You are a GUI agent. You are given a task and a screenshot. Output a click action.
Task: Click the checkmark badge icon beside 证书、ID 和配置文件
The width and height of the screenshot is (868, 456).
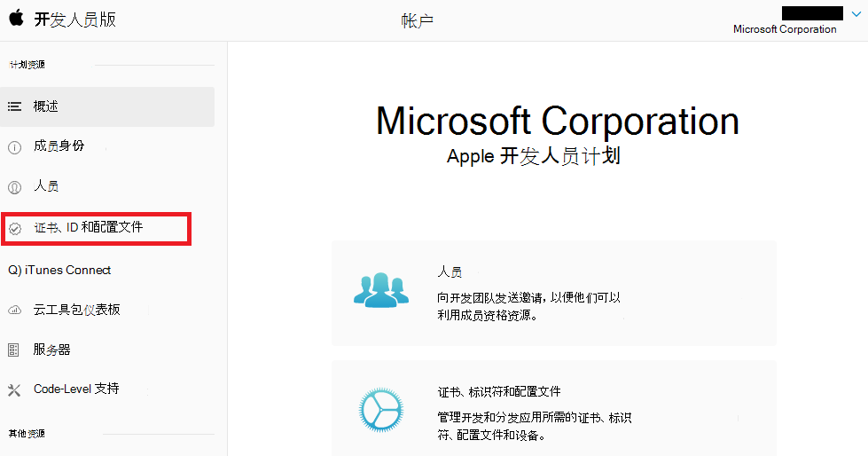(x=15, y=228)
